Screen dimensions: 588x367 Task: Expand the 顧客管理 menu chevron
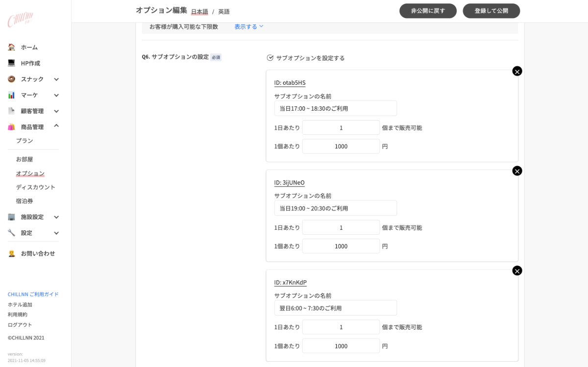[x=56, y=111]
